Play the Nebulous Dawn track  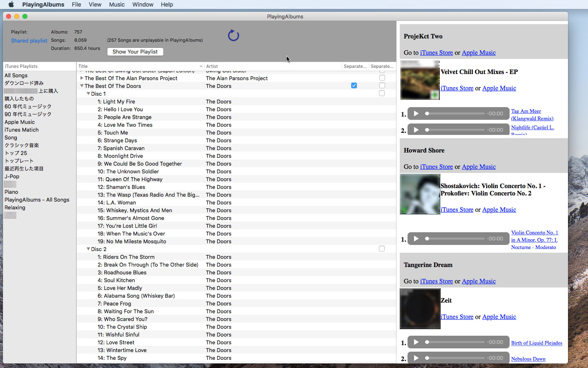click(x=416, y=358)
